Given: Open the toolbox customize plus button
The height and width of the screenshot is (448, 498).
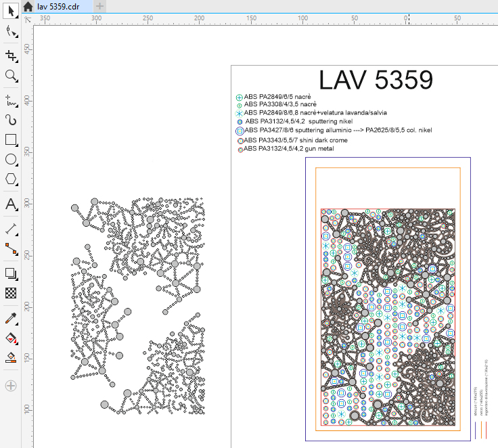Looking at the screenshot, I should point(11,386).
